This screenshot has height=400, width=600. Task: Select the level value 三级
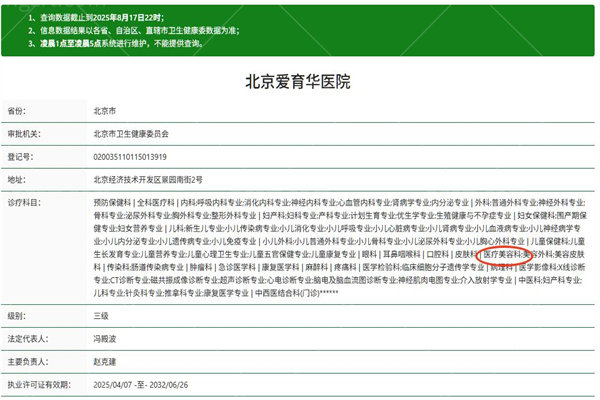coord(101,316)
